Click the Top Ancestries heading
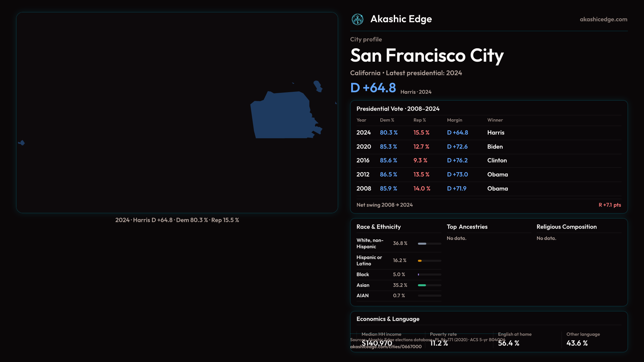644x362 pixels. [467, 227]
